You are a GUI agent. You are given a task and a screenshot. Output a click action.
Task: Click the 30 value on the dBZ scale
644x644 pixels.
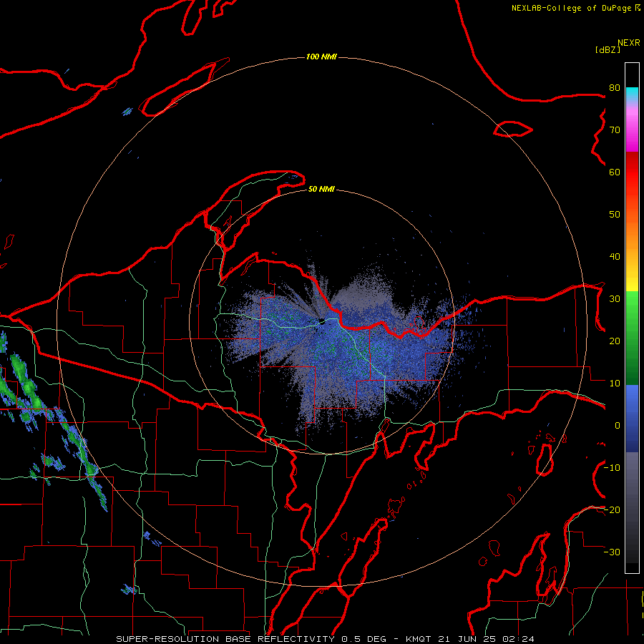615,298
